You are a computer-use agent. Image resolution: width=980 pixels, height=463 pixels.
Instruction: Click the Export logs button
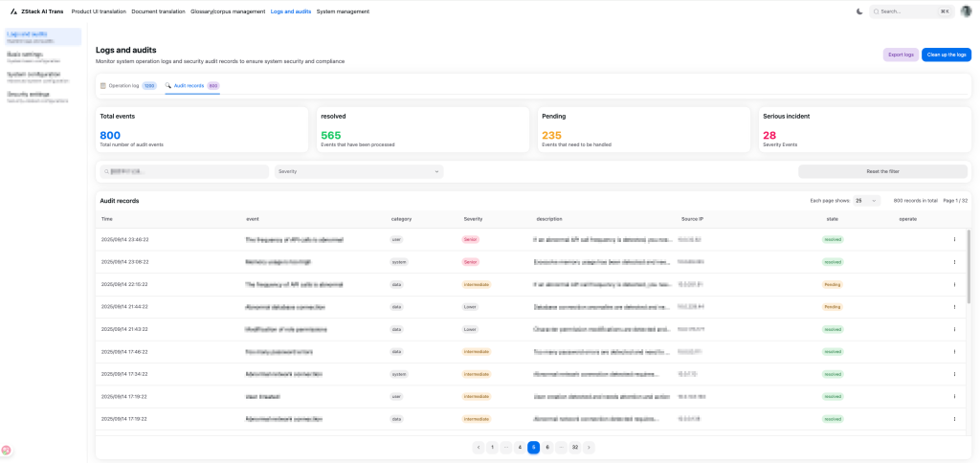(901, 55)
